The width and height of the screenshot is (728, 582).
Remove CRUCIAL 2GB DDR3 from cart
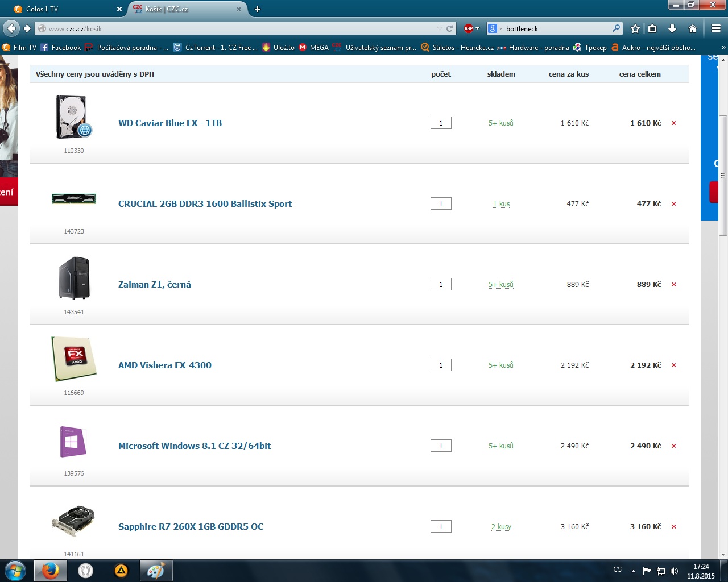tap(674, 204)
